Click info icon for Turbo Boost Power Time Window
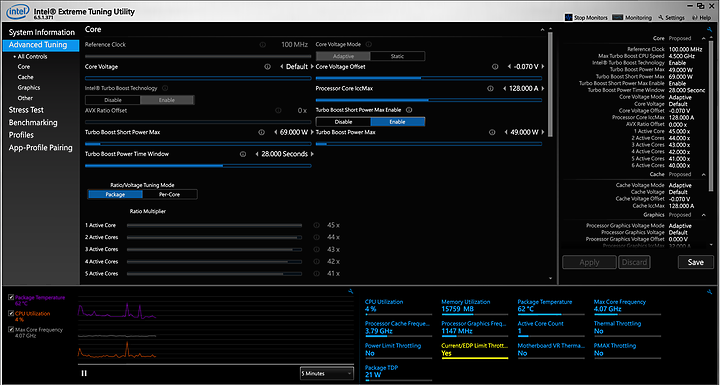 pos(243,154)
